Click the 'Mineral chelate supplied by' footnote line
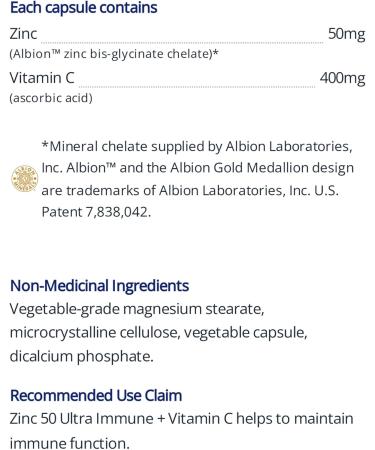 coord(197,147)
